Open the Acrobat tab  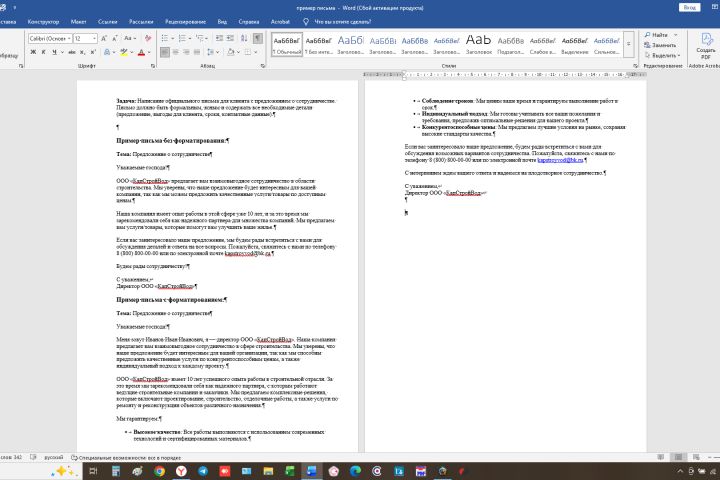tap(280, 22)
